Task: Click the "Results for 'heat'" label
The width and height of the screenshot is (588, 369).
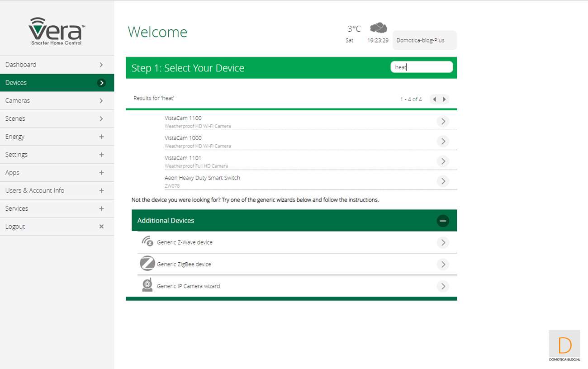Action: click(x=154, y=98)
